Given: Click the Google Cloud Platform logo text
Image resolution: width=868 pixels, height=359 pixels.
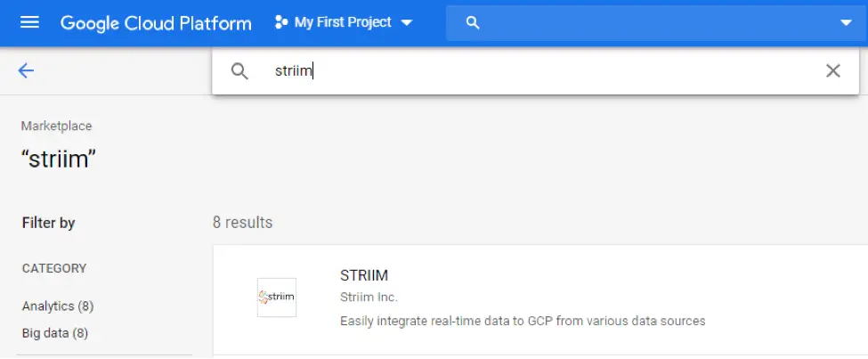Looking at the screenshot, I should click(156, 23).
